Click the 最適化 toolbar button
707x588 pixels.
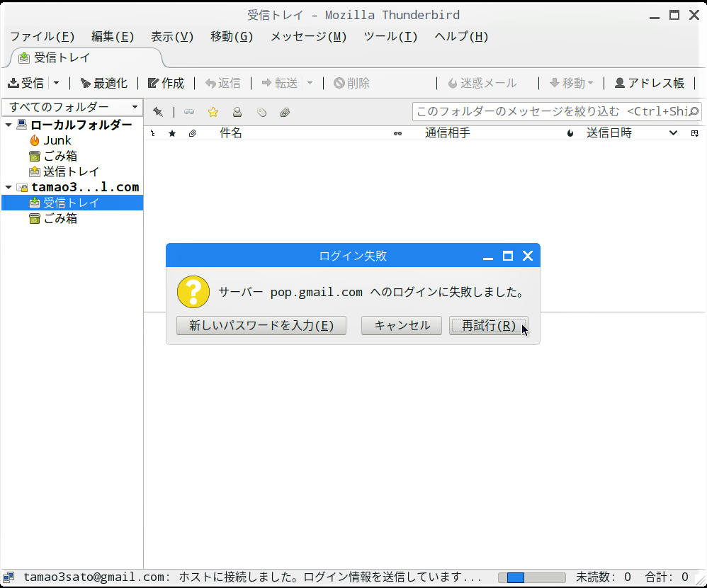pos(103,83)
